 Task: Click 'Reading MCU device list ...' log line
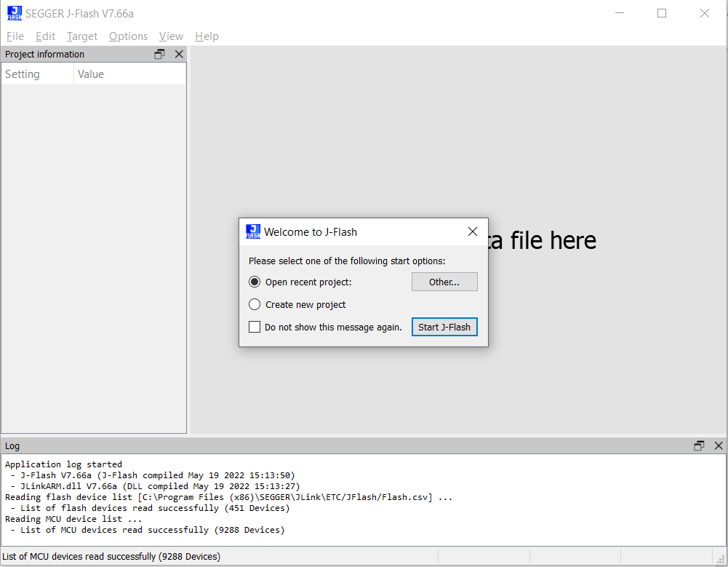coord(73,519)
